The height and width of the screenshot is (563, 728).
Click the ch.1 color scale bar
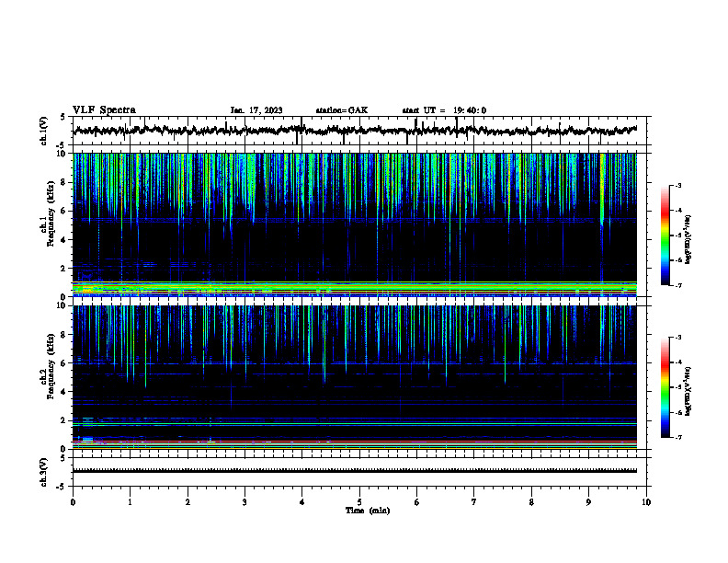pyautogui.click(x=665, y=236)
